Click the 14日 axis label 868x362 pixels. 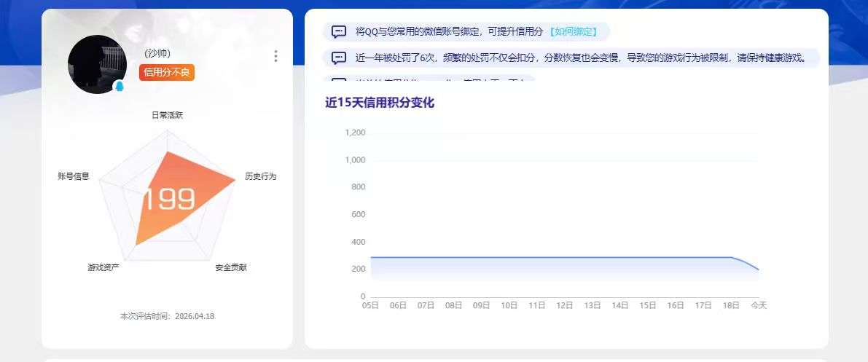tap(620, 305)
